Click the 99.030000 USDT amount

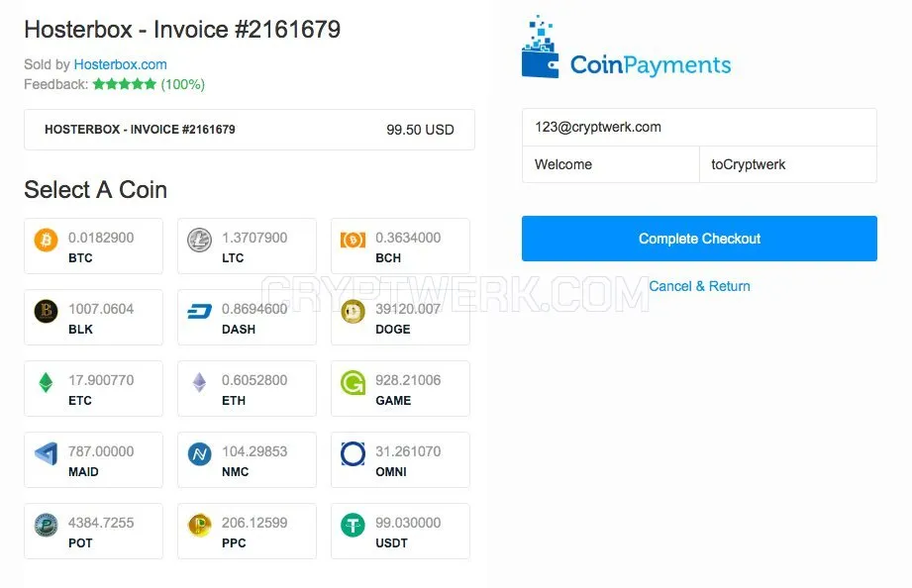[408, 523]
